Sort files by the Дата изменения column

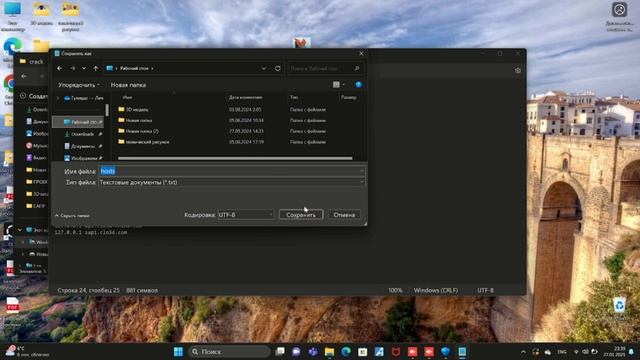point(245,98)
